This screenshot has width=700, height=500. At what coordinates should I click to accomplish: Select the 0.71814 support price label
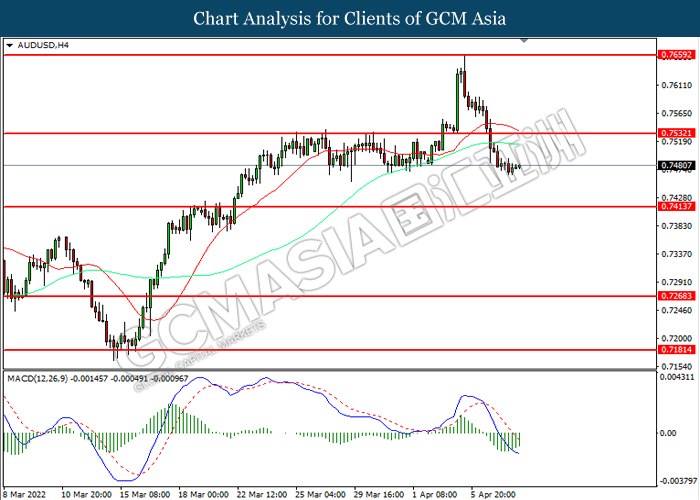[676, 350]
